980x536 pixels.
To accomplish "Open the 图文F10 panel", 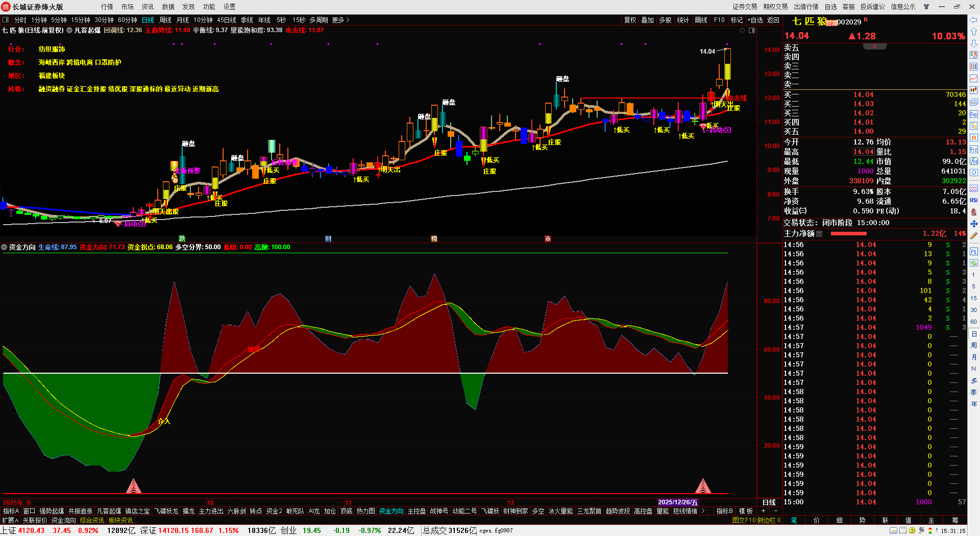I will (x=744, y=520).
